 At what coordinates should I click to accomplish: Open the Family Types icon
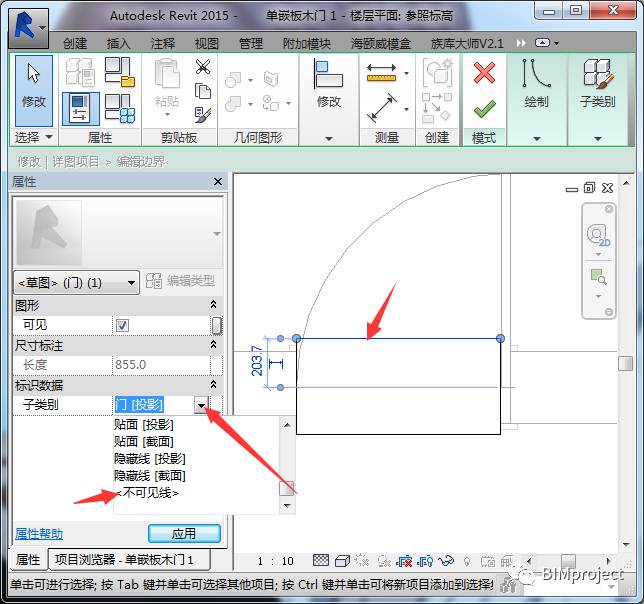tap(119, 109)
